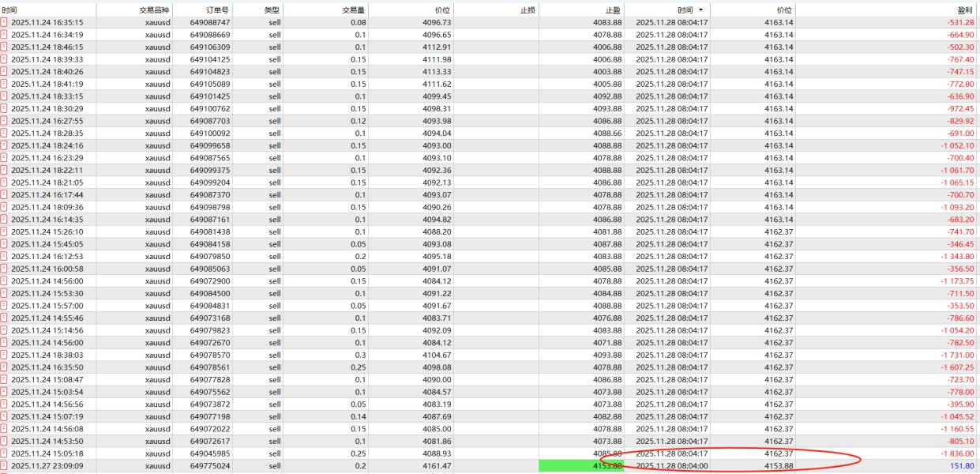Click the order icon for row 2025.11.24 16:35:15

click(4, 23)
